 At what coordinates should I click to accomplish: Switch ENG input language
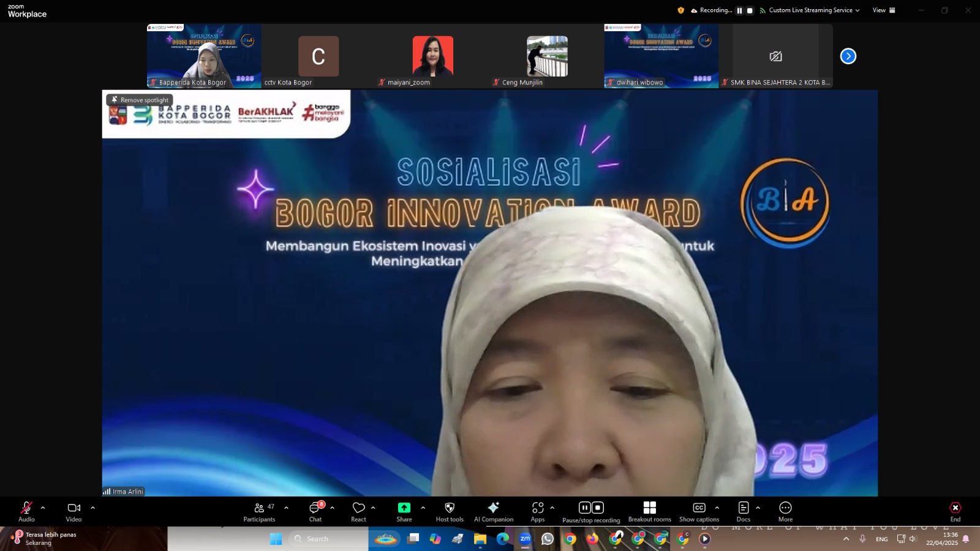click(882, 539)
